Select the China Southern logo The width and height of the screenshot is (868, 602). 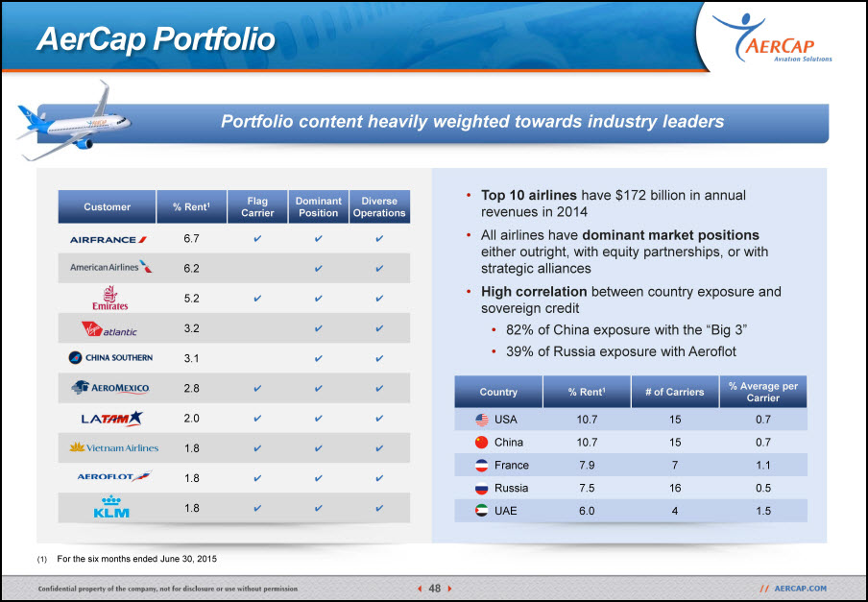coord(110,358)
